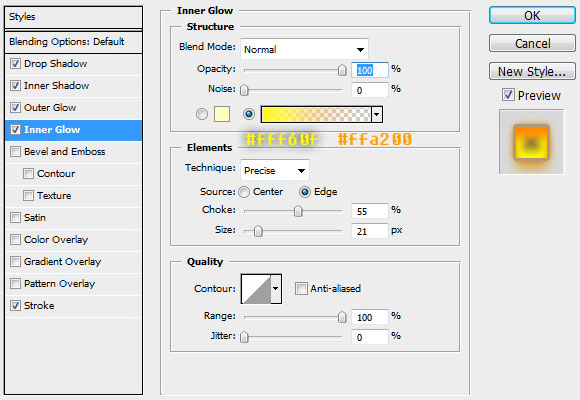
Task: Select the Outer Glow effect row
Action: click(73, 108)
